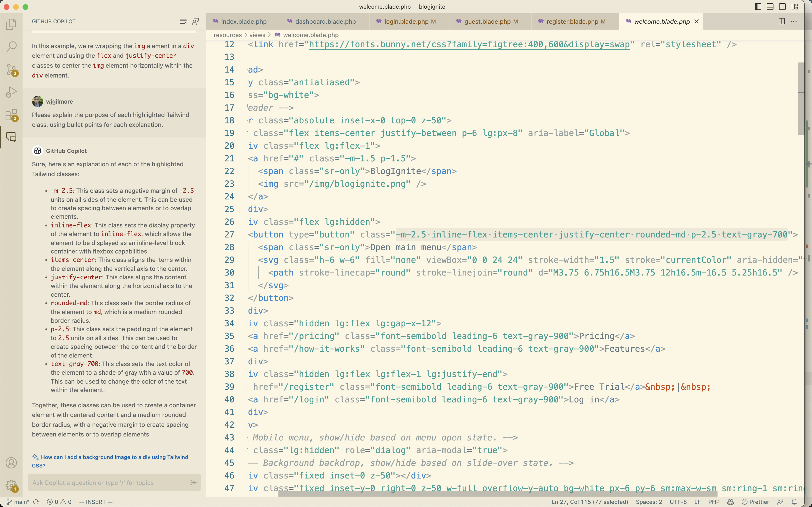Click the horizontal editor scrollbar
The width and height of the screenshot is (812, 507).
[497, 494]
